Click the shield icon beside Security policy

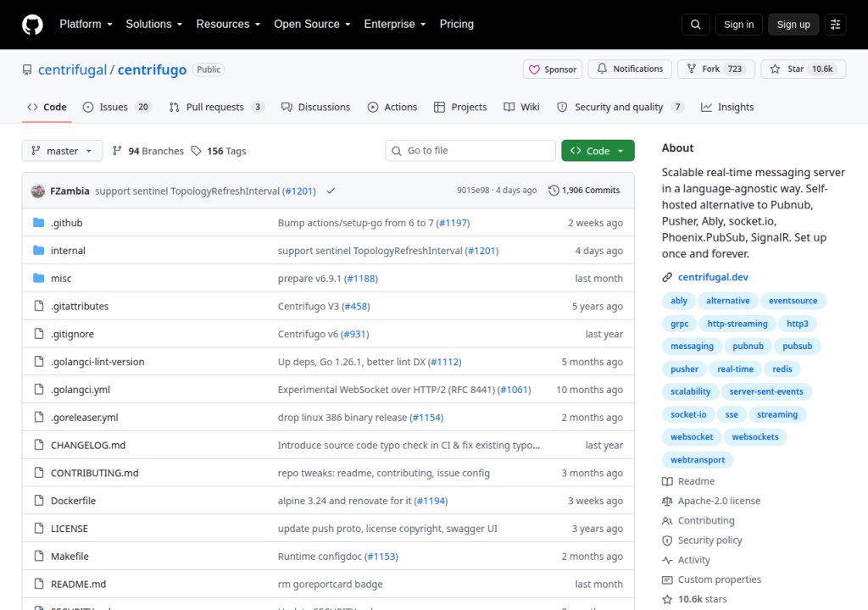pyautogui.click(x=668, y=541)
